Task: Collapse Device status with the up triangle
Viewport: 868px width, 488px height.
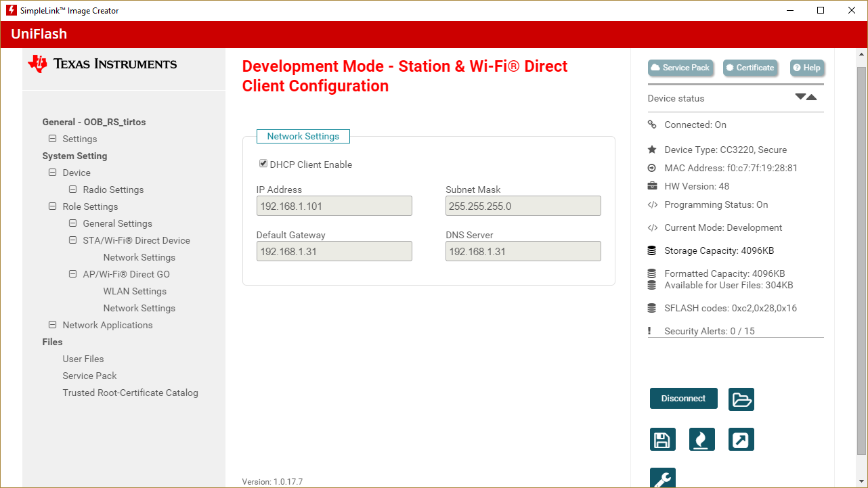Action: [812, 97]
